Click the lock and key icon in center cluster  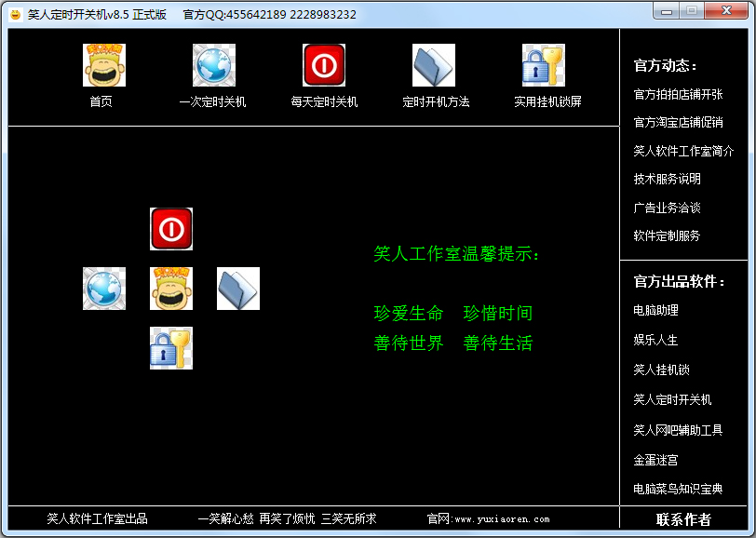(171, 348)
